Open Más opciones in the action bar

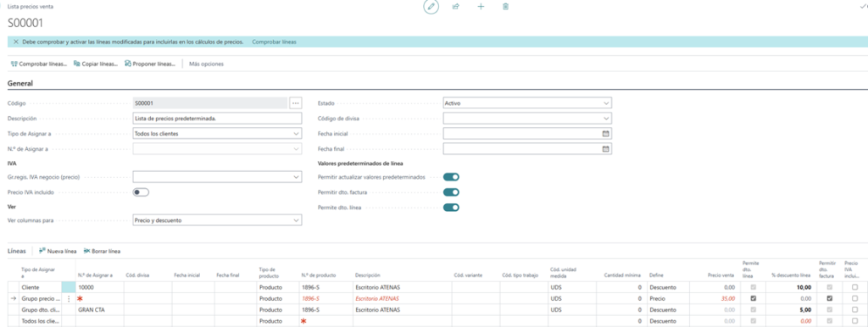tap(207, 64)
